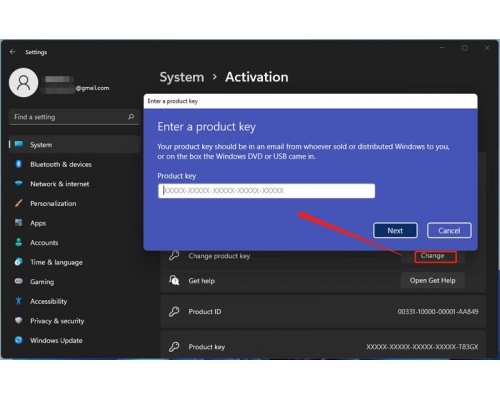Select the Accounts person icon
500x400 pixels.
tap(19, 242)
